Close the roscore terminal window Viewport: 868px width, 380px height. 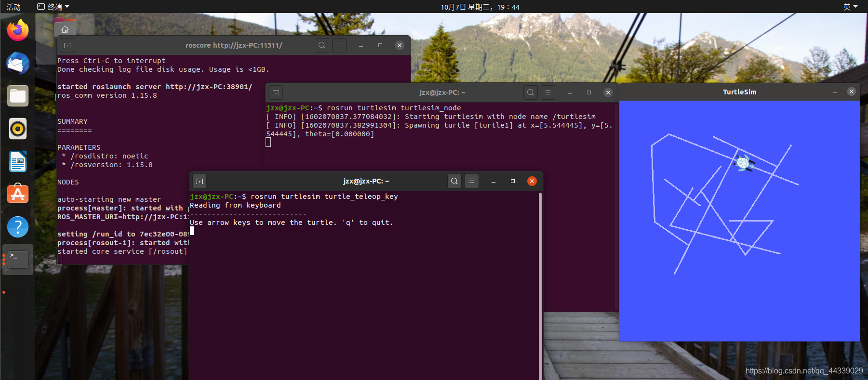click(x=400, y=45)
